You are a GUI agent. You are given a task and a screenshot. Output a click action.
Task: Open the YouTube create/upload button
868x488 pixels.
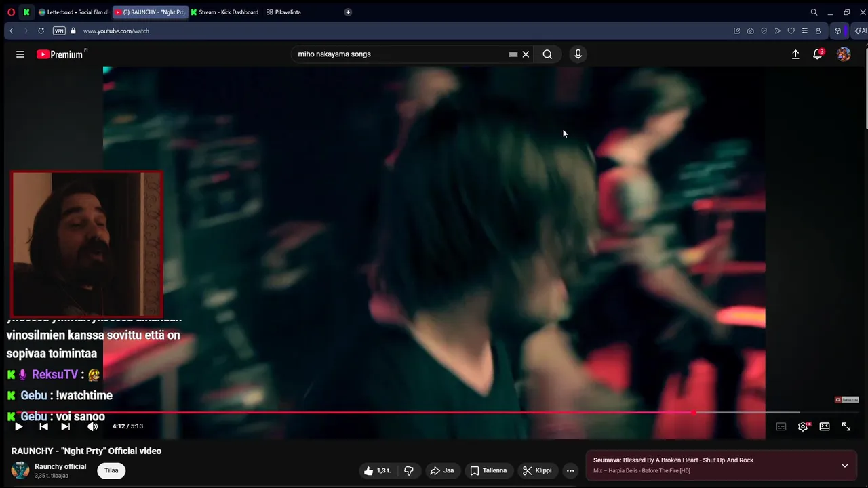tap(795, 54)
